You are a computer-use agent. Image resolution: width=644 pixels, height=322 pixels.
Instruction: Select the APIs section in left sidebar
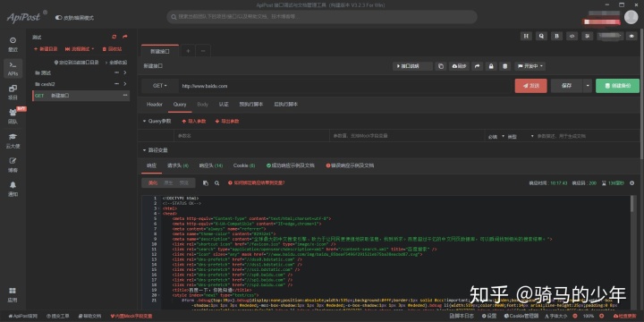coord(13,68)
